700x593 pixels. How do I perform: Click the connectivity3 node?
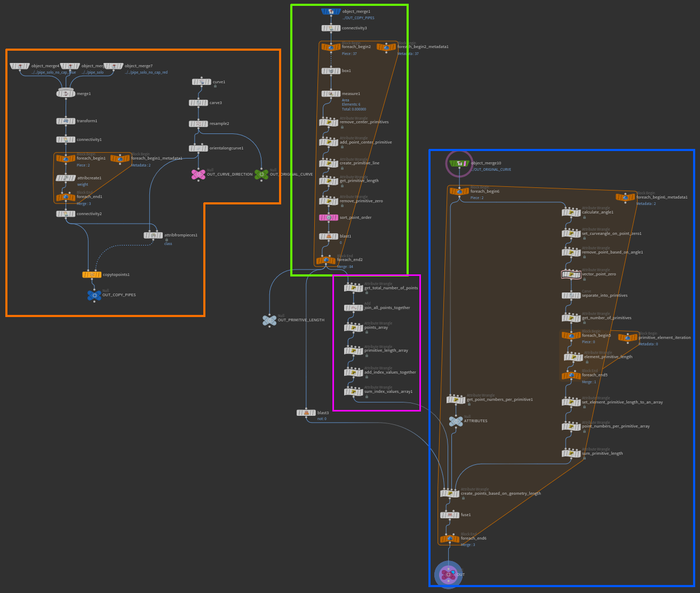coord(331,28)
